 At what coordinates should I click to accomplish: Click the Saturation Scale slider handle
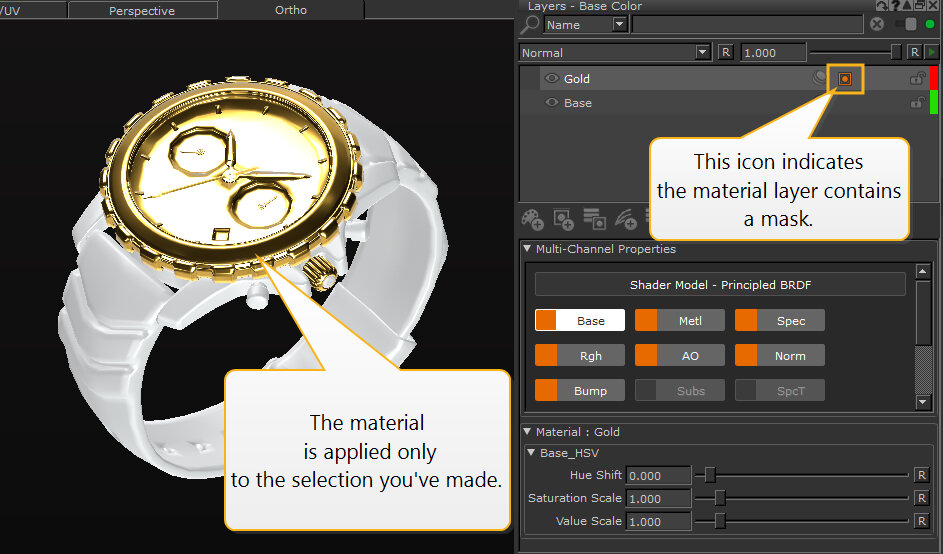(x=719, y=498)
